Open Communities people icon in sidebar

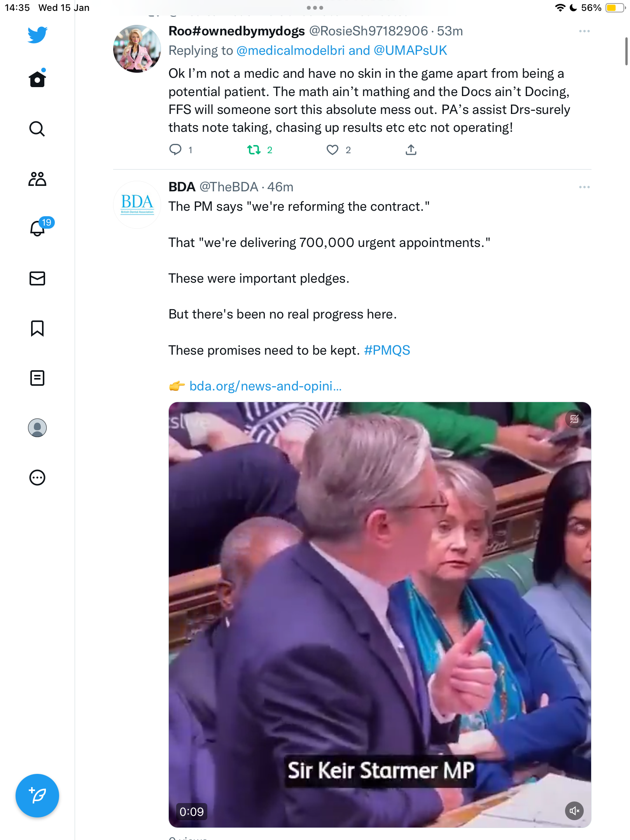[37, 179]
